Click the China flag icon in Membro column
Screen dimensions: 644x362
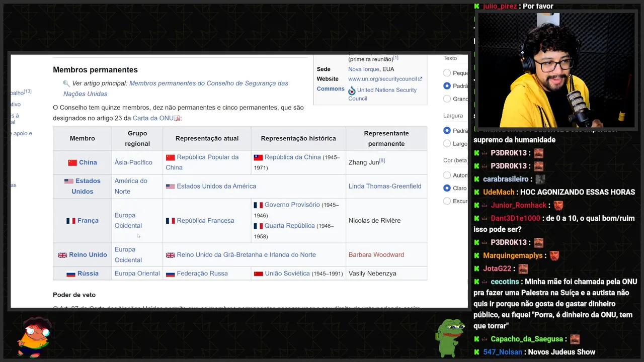72,162
